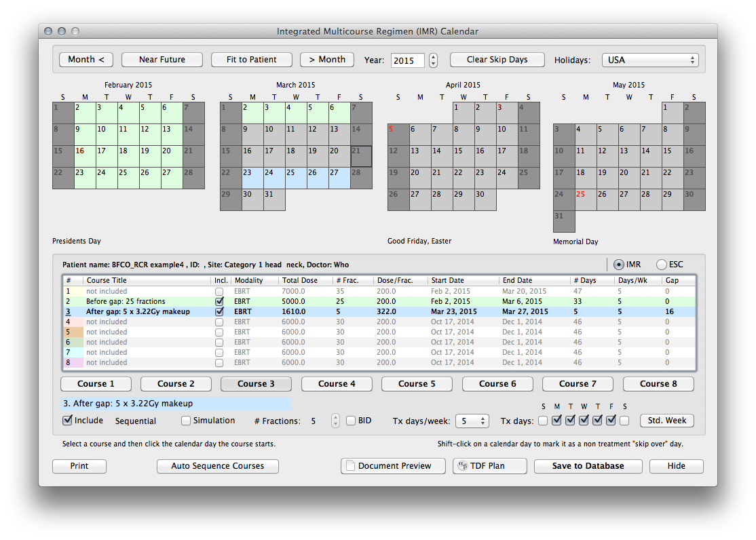Click Save to Database
This screenshot has height=540, width=756.
(x=588, y=466)
